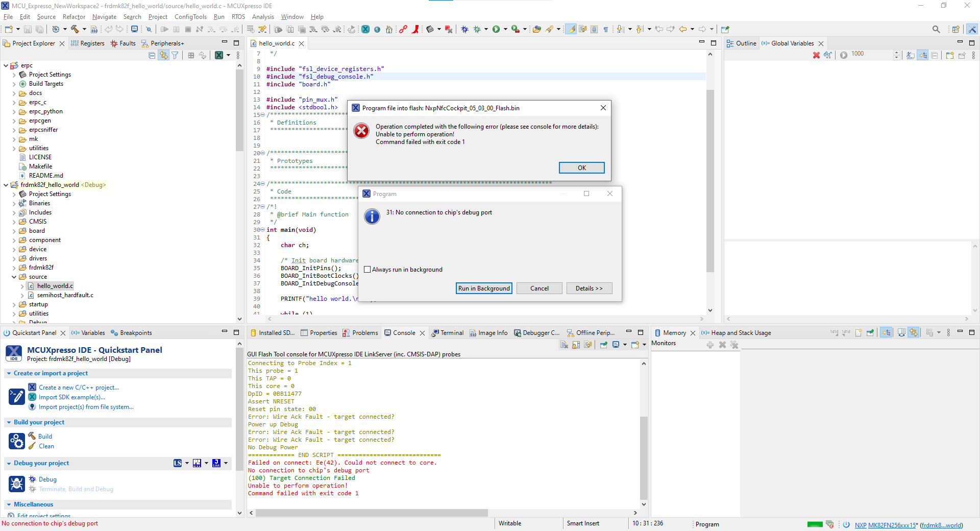Expand the drivers folder tree node
Image resolution: width=980 pixels, height=531 pixels.
[15, 258]
